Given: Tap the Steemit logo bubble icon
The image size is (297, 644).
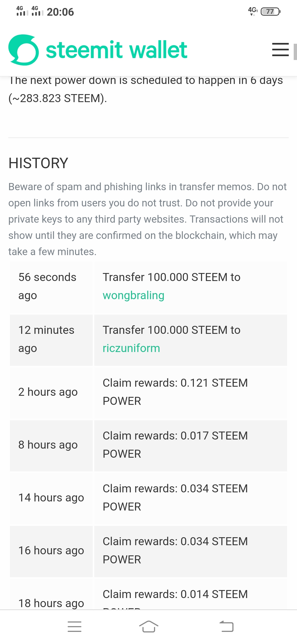Looking at the screenshot, I should 24,50.
